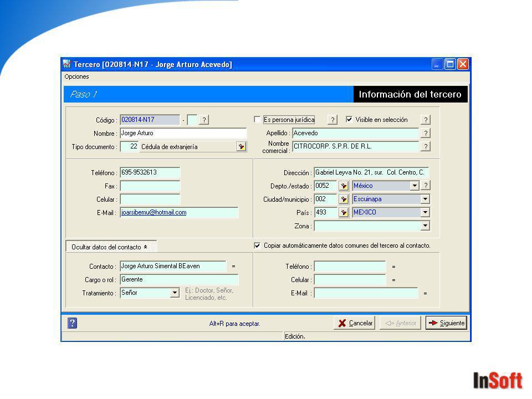Click the Cancelar button

click(x=355, y=323)
